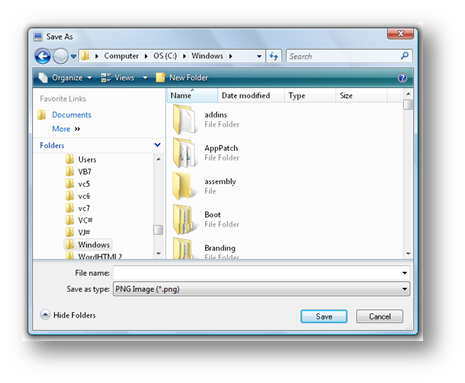Expand arrow after Computer in path

tap(146, 56)
